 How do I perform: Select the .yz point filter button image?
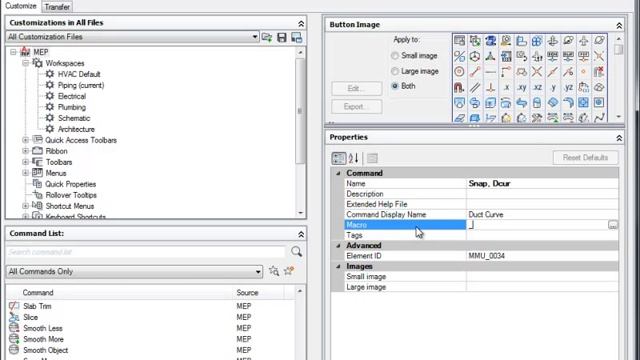(568, 87)
